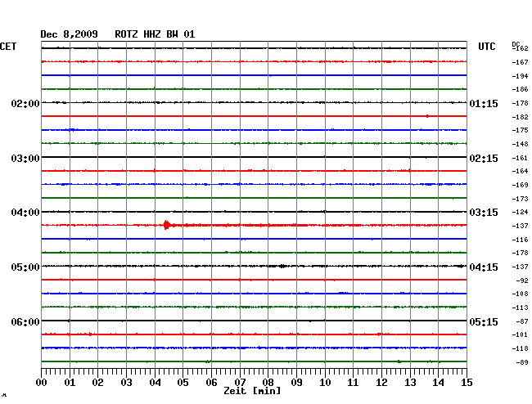Click minute tick label 07 on axis

coord(240,383)
